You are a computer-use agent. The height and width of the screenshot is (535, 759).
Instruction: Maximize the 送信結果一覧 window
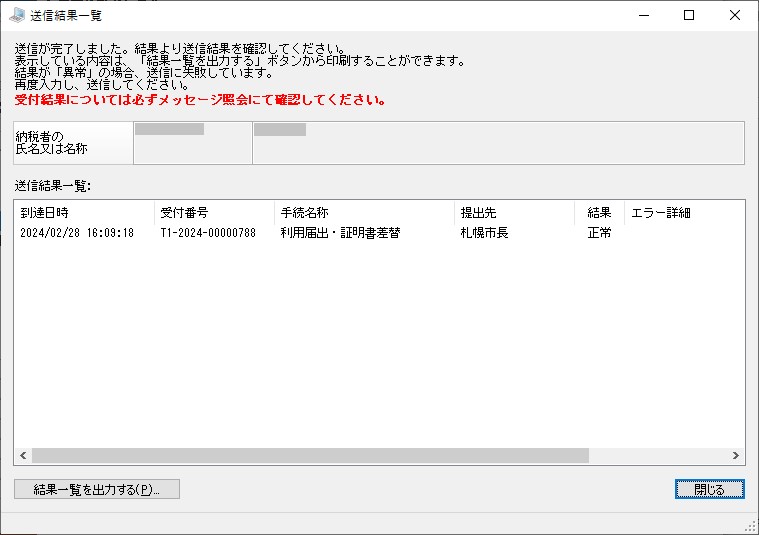pyautogui.click(x=689, y=15)
